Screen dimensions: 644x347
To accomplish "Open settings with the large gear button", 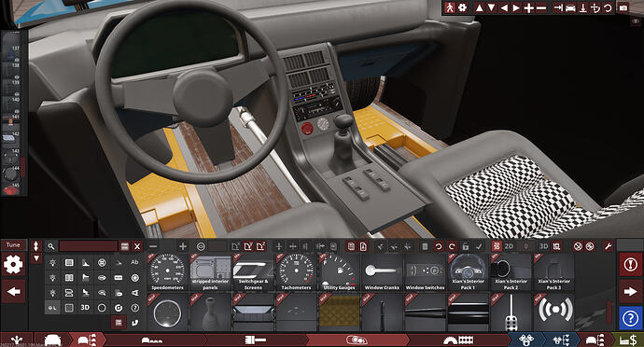I will pos(13,264).
